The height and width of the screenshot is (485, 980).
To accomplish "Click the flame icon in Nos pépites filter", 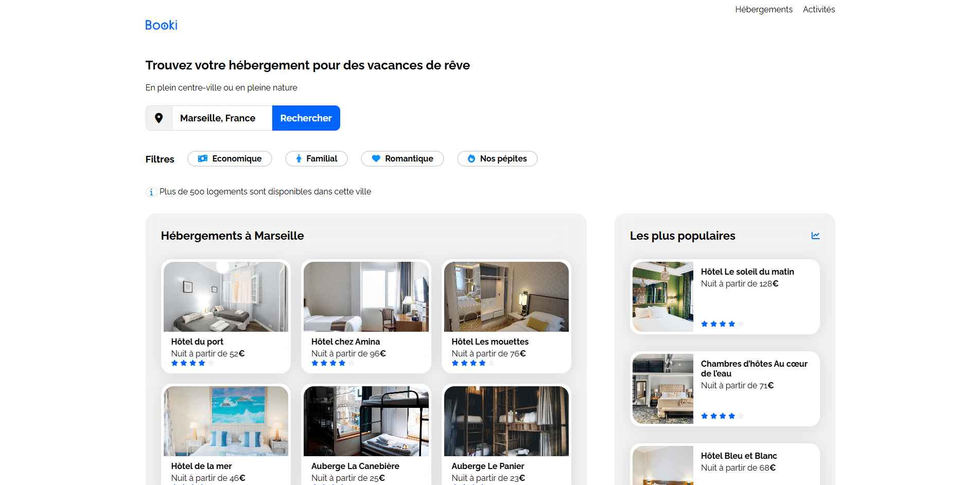I will click(471, 159).
